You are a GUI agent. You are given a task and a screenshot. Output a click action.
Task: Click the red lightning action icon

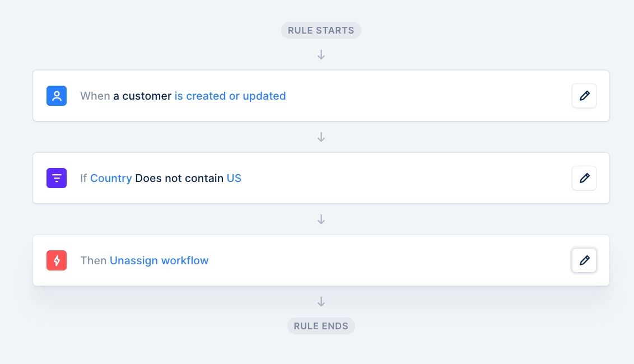(x=57, y=260)
